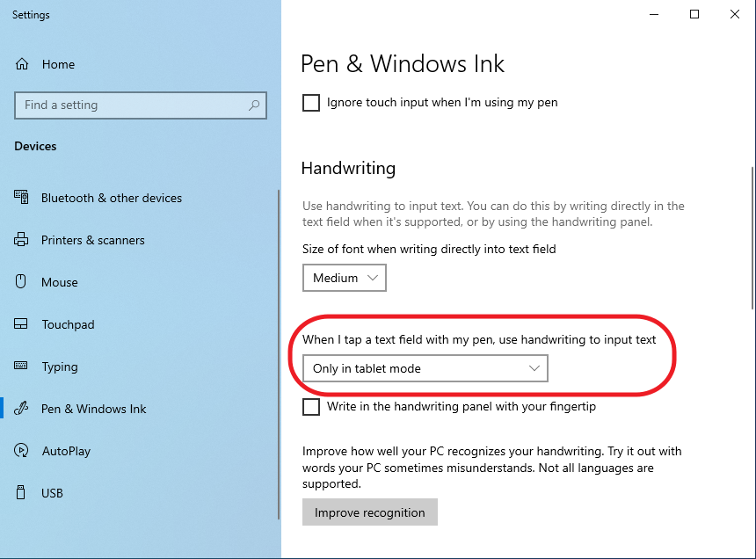
Task: Click the USB drive icon
Action: click(21, 492)
